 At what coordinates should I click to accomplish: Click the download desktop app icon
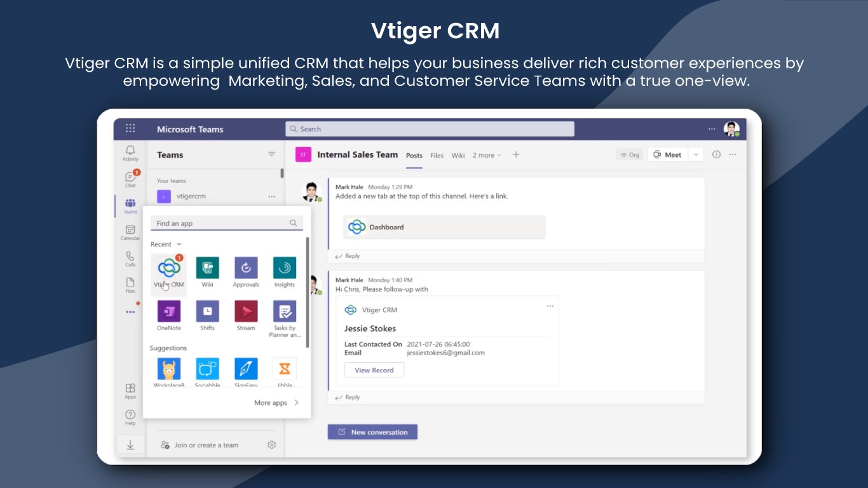tap(130, 445)
